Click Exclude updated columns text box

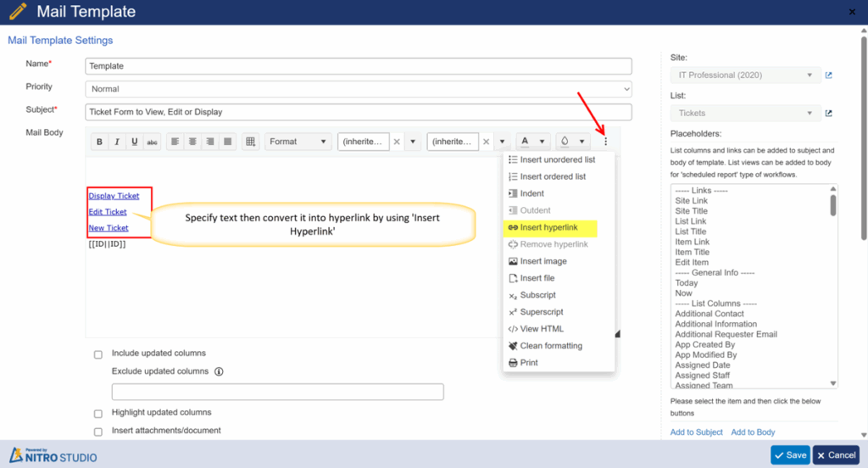277,393
